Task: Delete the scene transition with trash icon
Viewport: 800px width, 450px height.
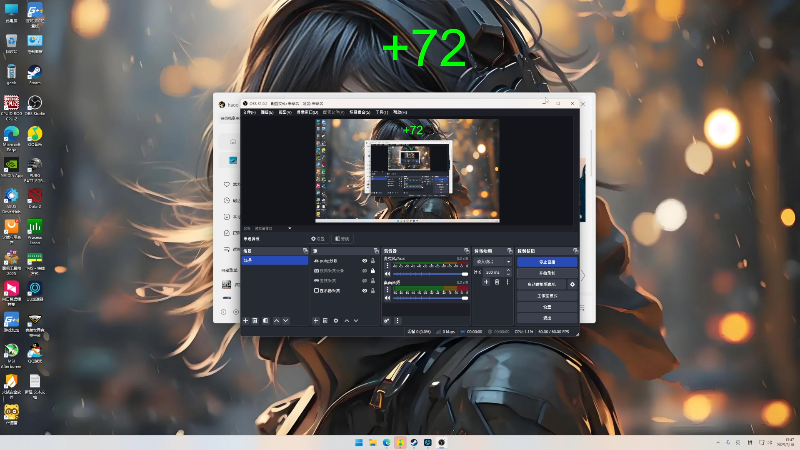Action: [x=497, y=282]
